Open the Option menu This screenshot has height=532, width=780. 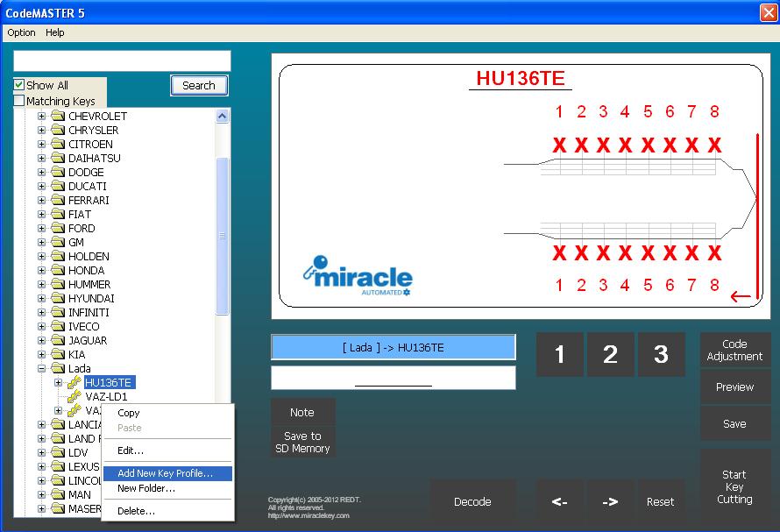pyautogui.click(x=21, y=32)
